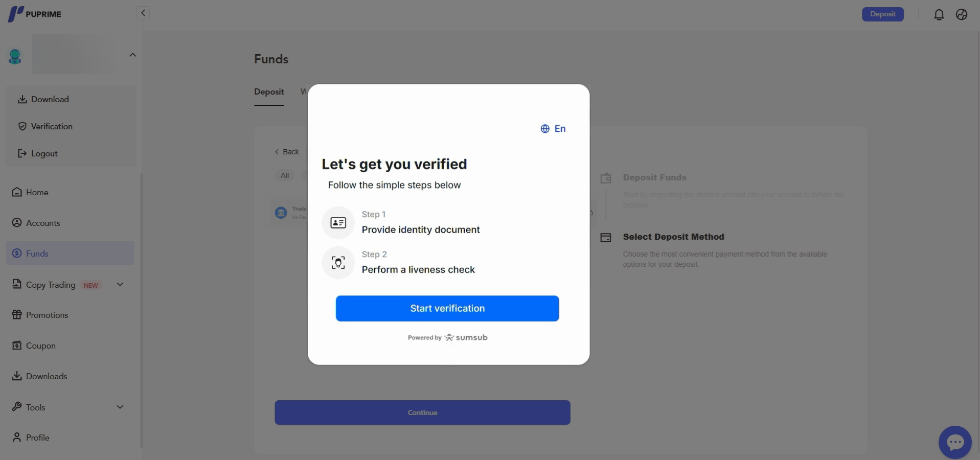The width and height of the screenshot is (980, 460).
Task: Click the Coupon icon in the sidebar
Action: [17, 346]
